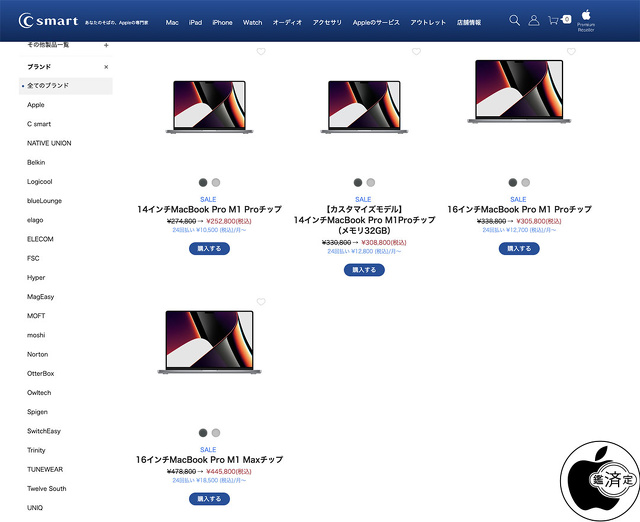The width and height of the screenshot is (640, 522).
Task: Click the C smart logo
Action: (48, 20)
